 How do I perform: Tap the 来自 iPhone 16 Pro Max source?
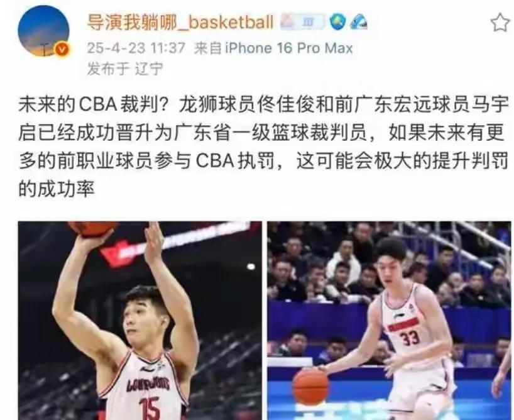click(273, 48)
